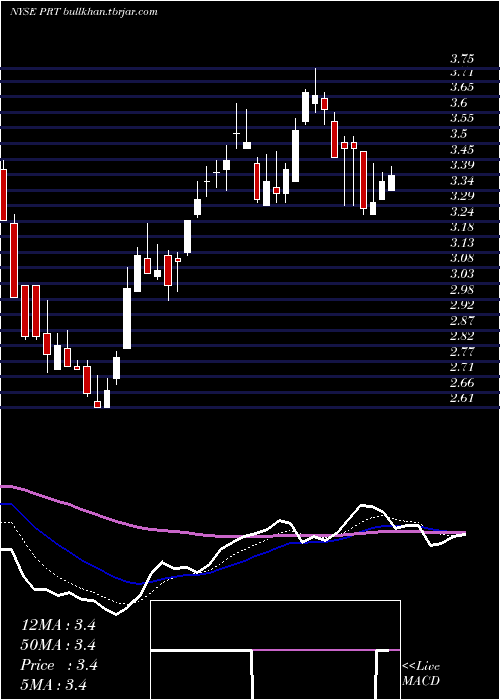Click the 12MA : 3.4 indicator text

click(x=58, y=625)
